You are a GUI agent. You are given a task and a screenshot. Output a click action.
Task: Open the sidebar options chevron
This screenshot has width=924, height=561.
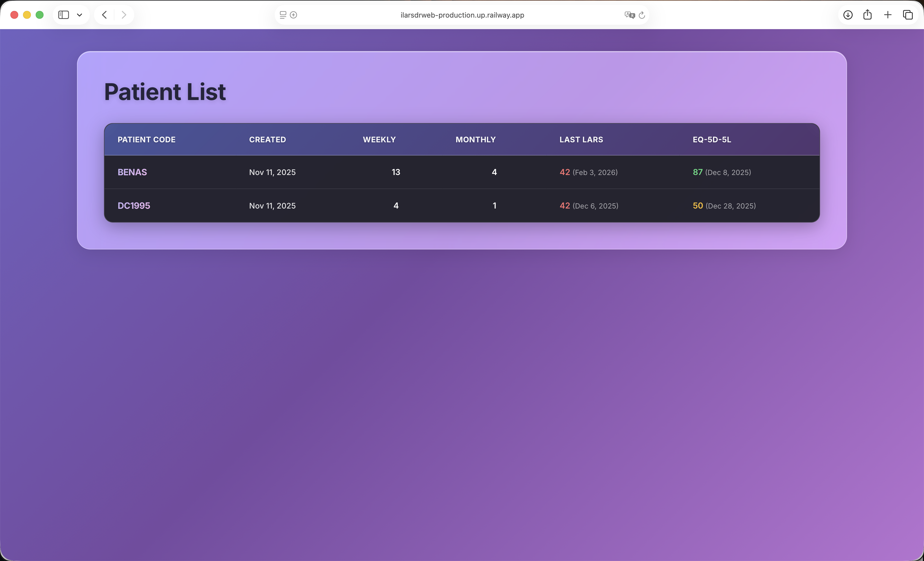tap(79, 15)
